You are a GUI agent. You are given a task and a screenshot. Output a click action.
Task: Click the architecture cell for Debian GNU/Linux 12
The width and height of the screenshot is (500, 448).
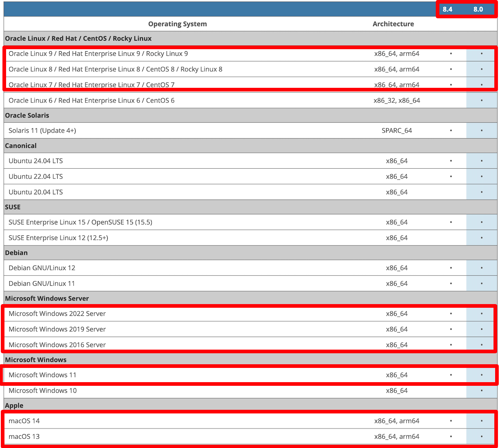(397, 268)
